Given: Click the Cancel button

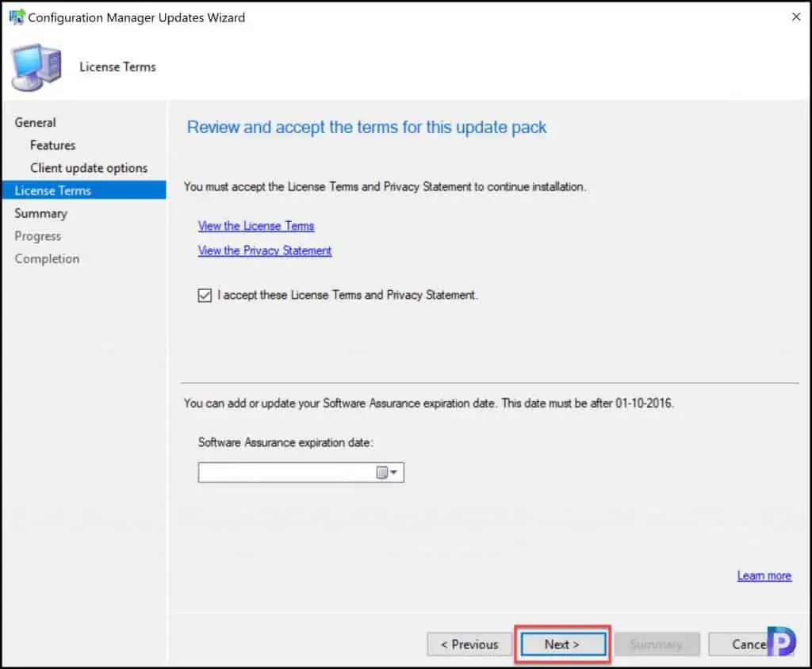Looking at the screenshot, I should (749, 644).
